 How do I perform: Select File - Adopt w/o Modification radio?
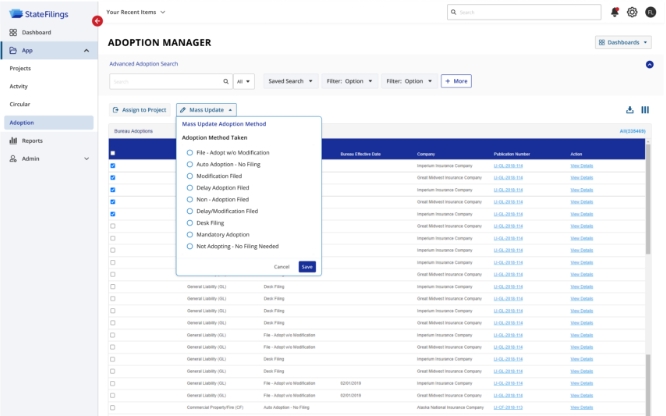click(190, 153)
